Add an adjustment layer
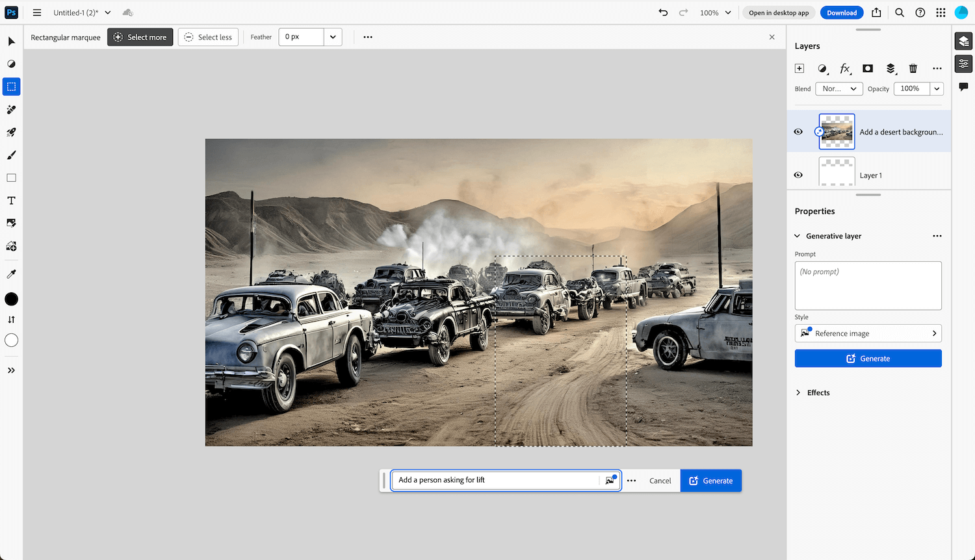975x560 pixels. [822, 68]
